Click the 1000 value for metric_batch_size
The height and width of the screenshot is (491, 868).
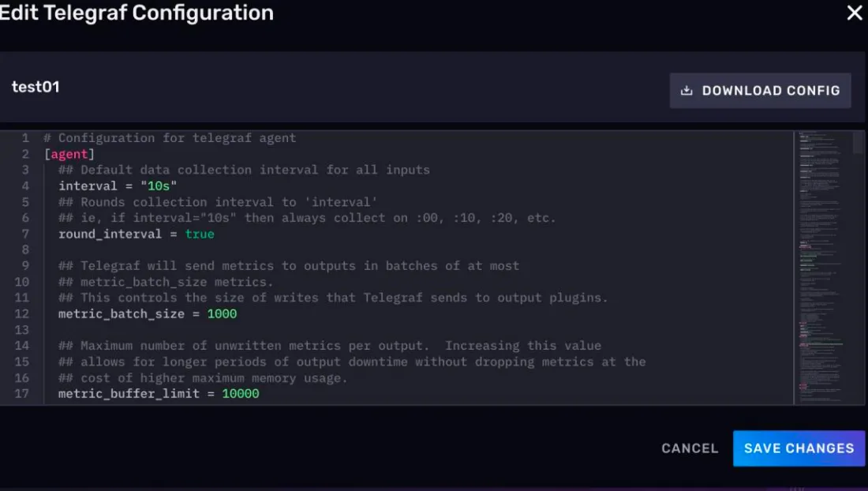pos(222,314)
